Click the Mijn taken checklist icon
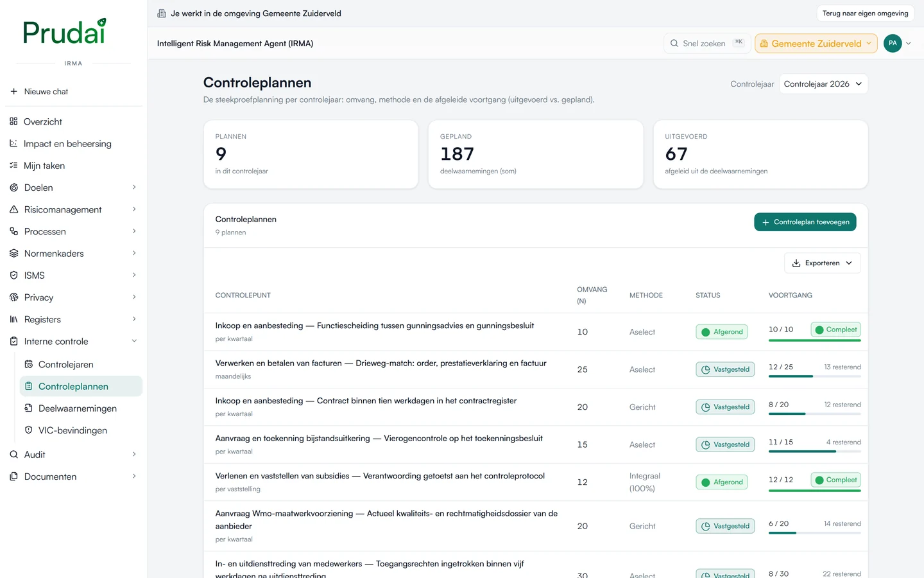 tap(13, 165)
